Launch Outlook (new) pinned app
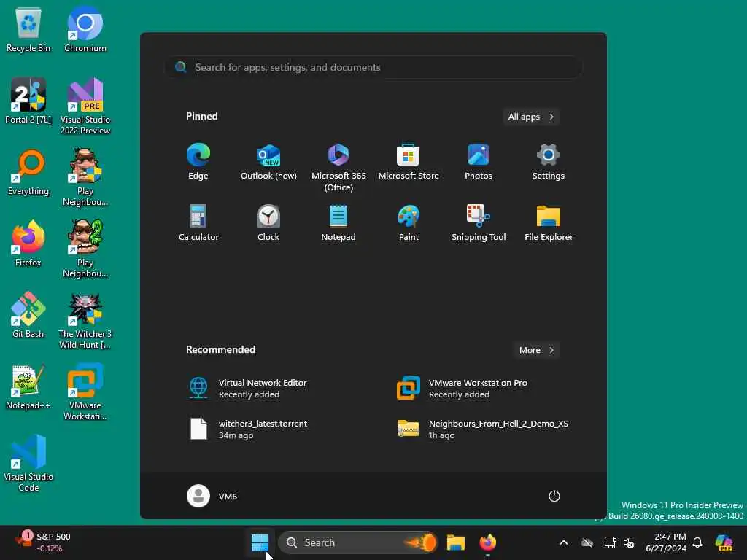The height and width of the screenshot is (560, 747). 268,162
